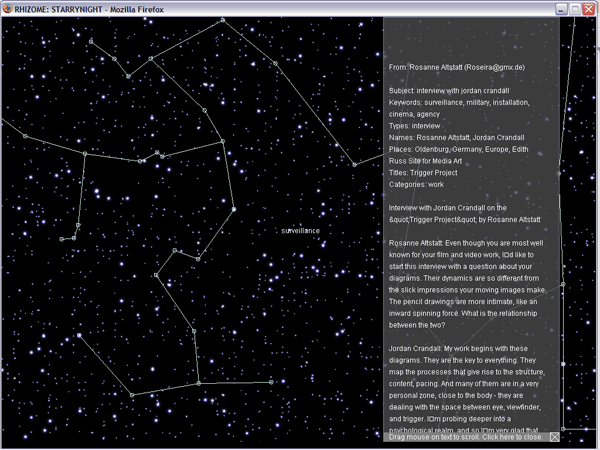This screenshot has height=450, width=600.
Task: Close the text panel with the X icon
Action: (554, 437)
